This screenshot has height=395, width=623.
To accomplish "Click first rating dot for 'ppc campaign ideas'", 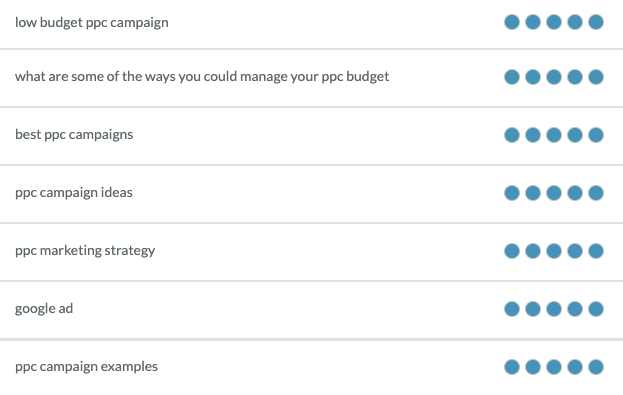I will click(x=512, y=193).
